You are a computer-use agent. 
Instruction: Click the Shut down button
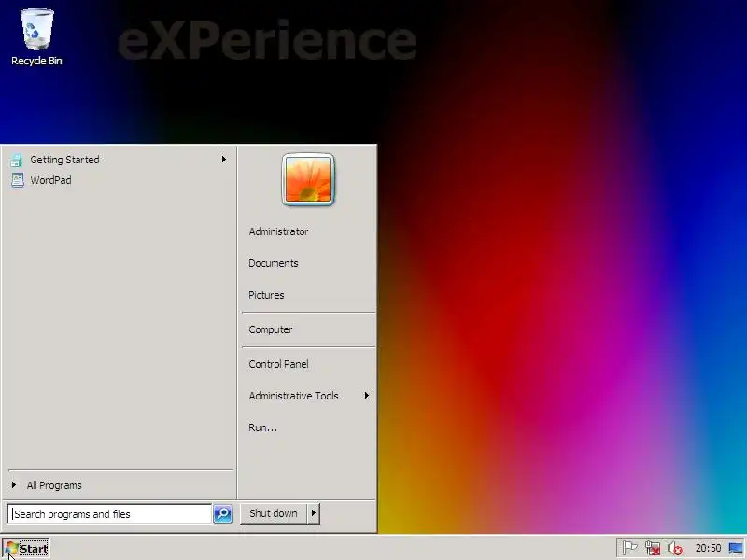click(274, 513)
